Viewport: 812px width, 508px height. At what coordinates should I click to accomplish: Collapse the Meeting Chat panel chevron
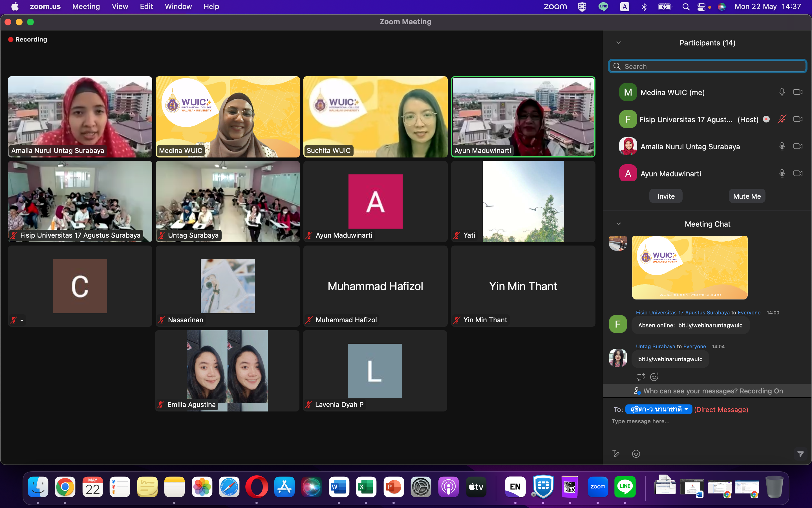point(619,224)
